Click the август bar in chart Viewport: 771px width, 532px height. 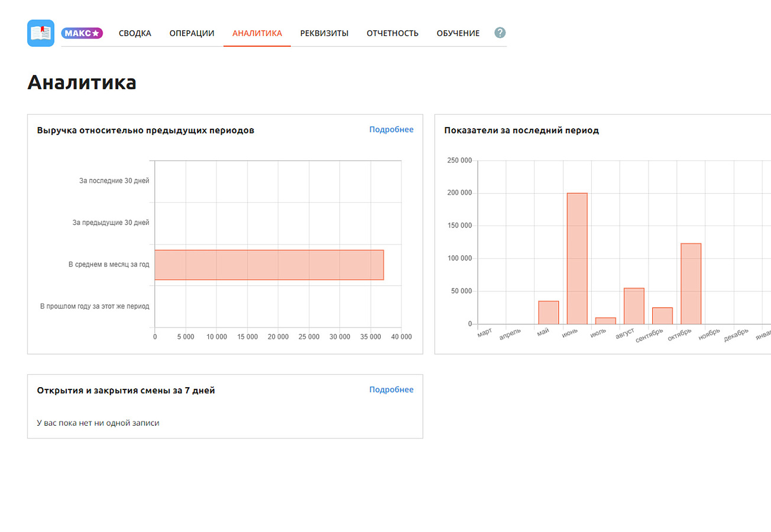click(634, 306)
